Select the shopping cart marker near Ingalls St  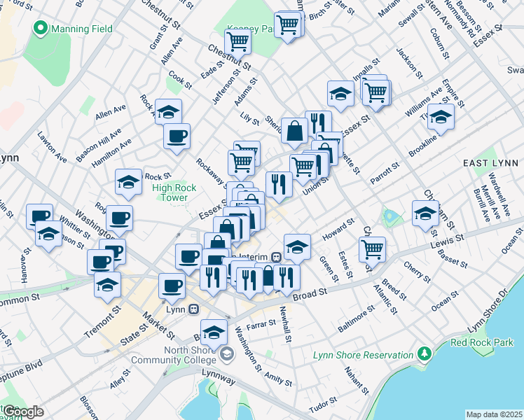point(377,91)
